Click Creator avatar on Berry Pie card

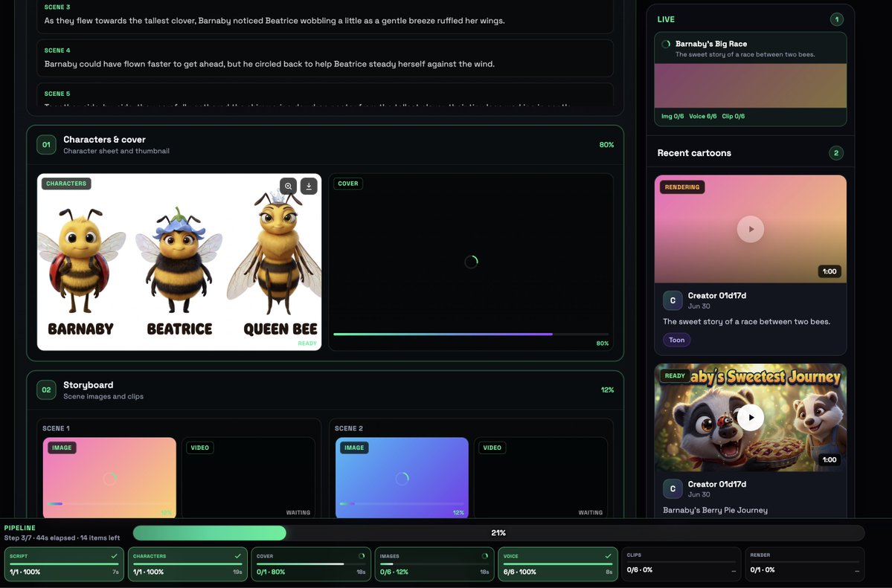point(673,488)
